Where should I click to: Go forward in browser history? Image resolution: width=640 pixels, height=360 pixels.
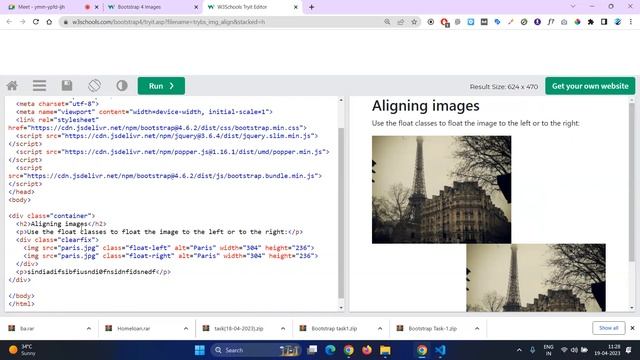[22, 22]
